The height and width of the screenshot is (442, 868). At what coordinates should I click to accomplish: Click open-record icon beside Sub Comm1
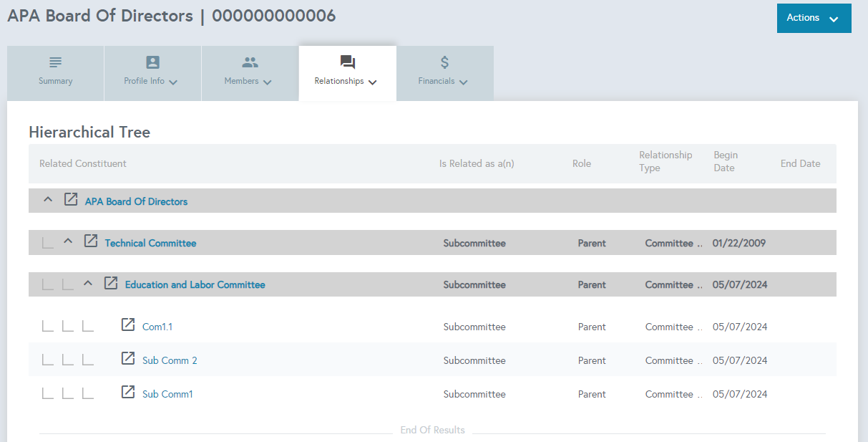click(x=128, y=392)
